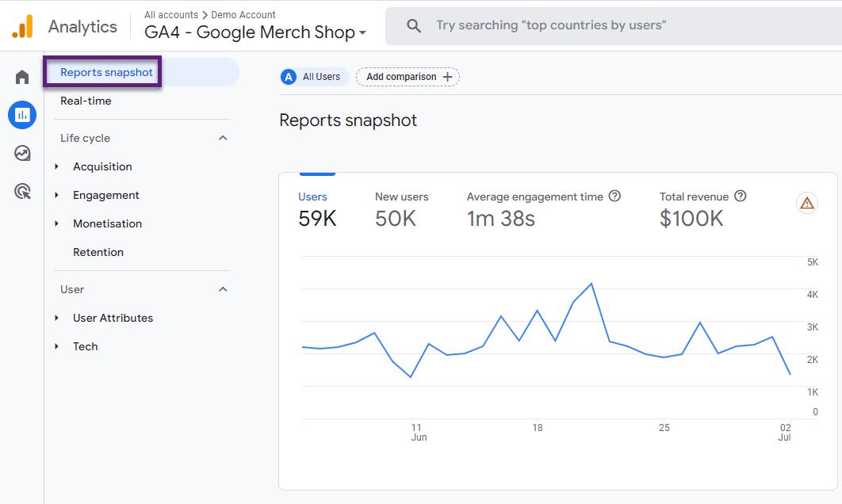Viewport: 842px width, 504px height.
Task: Navigate to the All accounts link
Action: (x=170, y=14)
